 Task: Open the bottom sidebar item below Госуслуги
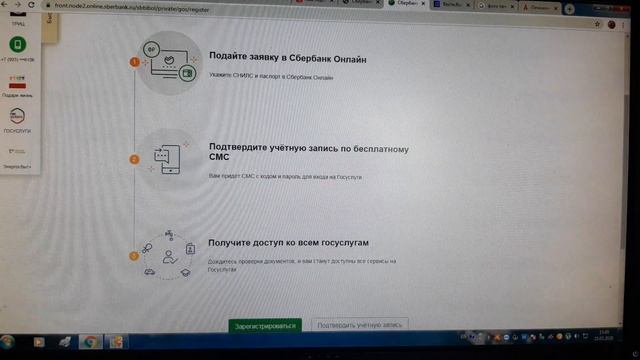[x=17, y=158]
